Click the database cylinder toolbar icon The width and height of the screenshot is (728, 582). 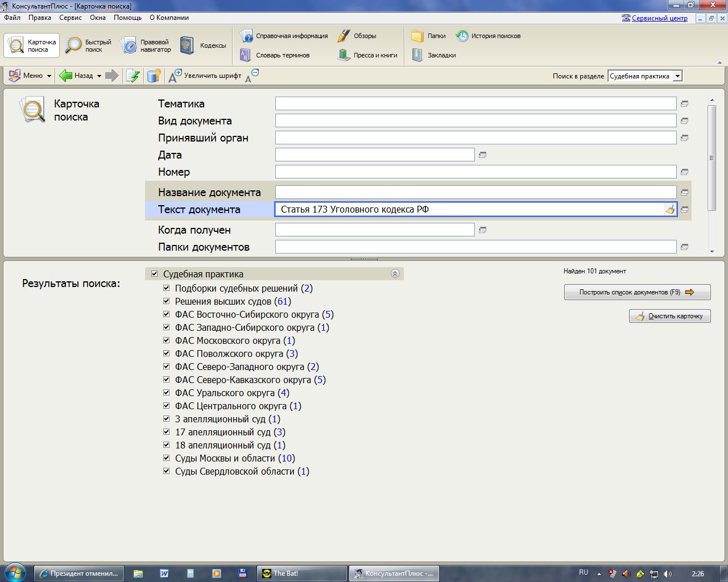tap(154, 76)
